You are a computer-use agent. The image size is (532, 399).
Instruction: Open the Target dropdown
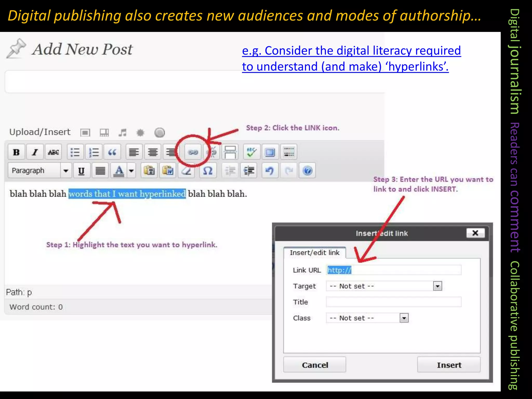(x=384, y=286)
